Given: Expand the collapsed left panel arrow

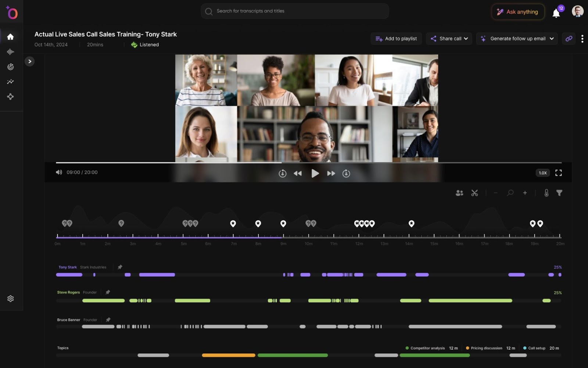Looking at the screenshot, I should pos(29,61).
